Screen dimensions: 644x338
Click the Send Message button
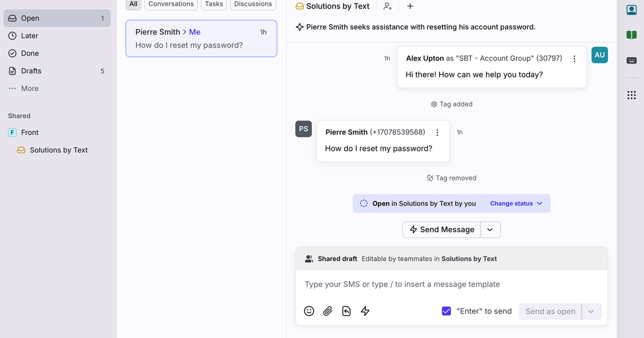(442, 230)
